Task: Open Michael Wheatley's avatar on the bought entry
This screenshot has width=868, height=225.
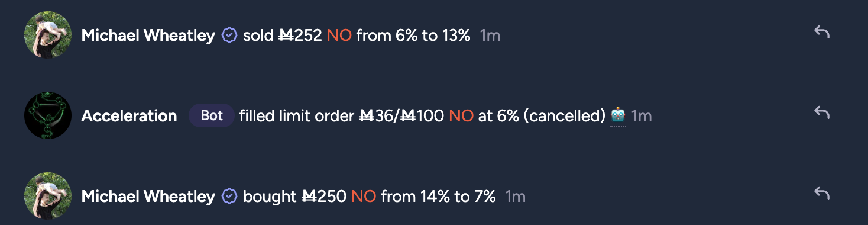Action: click(x=48, y=196)
